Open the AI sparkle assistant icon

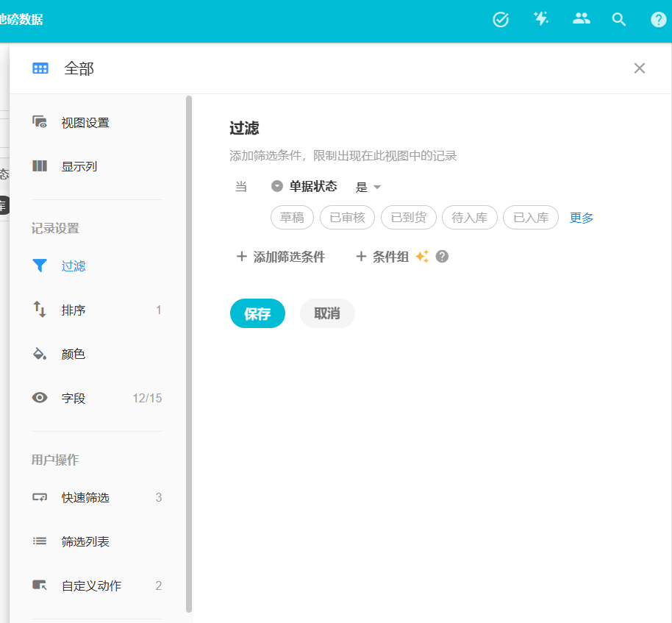[x=541, y=19]
